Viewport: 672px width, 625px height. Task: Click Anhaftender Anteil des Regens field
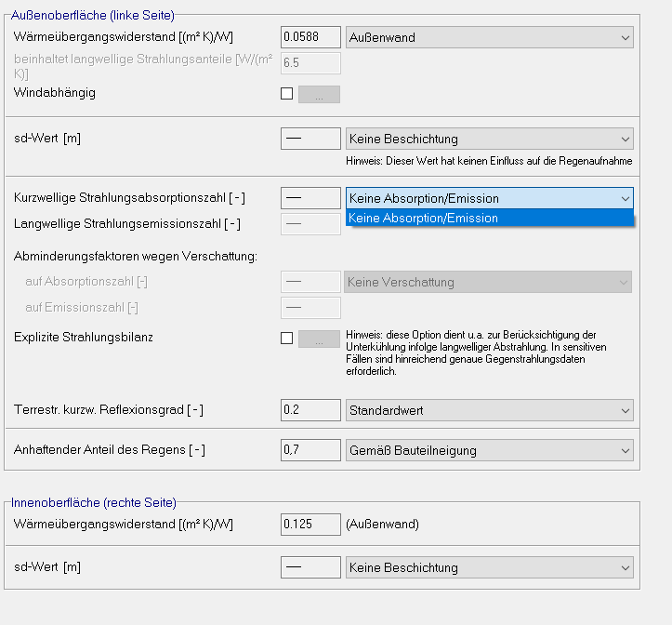[x=310, y=451]
